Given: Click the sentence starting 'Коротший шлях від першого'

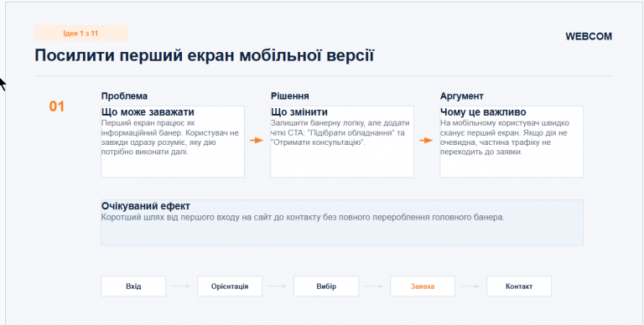Looking at the screenshot, I should pos(303,217).
